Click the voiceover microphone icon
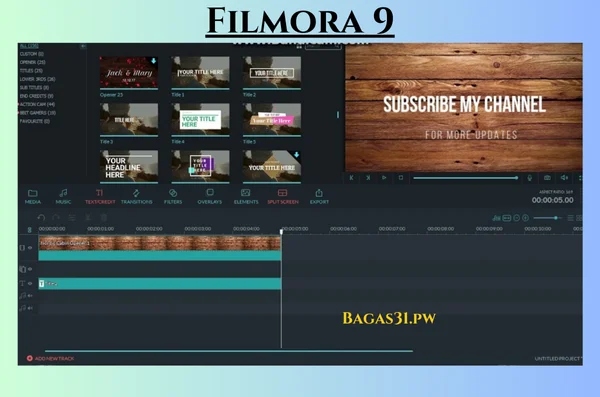This screenshot has height=397, width=600. pyautogui.click(x=530, y=178)
